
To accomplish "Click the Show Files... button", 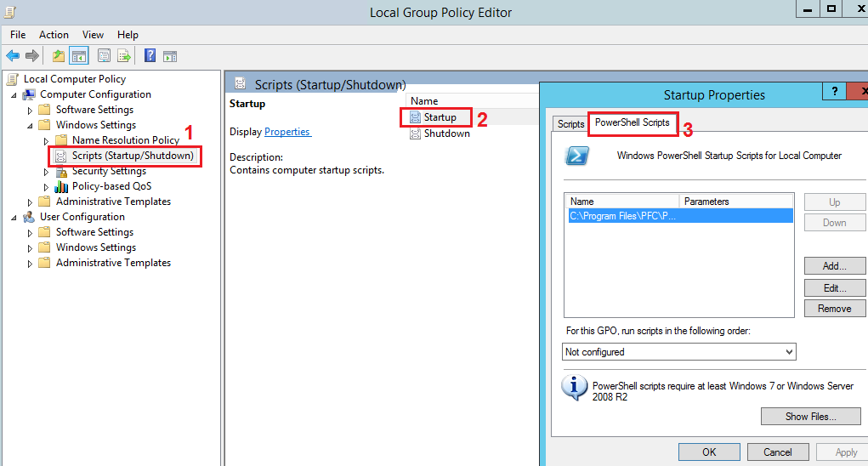I will (810, 417).
